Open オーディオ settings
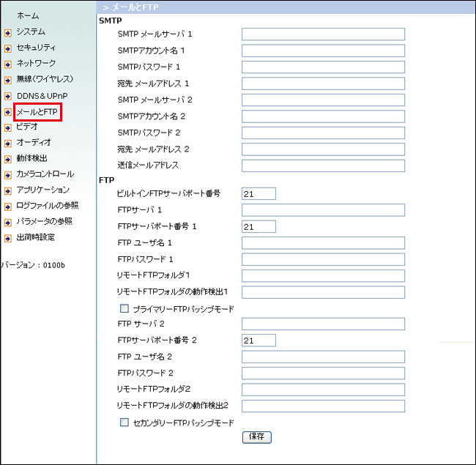 [34, 142]
